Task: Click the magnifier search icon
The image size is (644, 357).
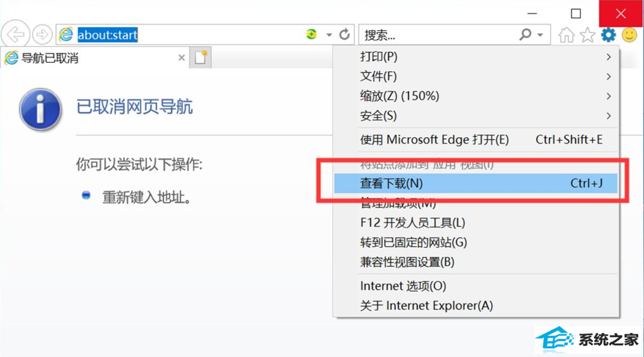Action: pos(525,34)
